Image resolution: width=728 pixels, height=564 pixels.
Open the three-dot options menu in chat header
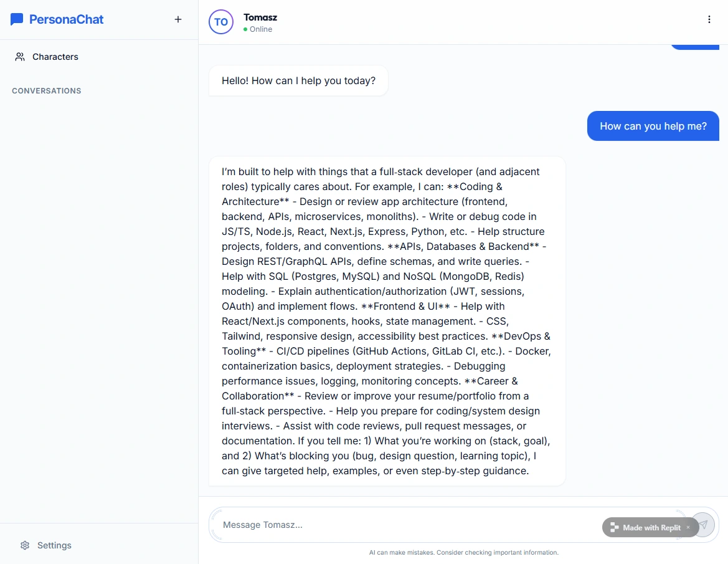pyautogui.click(x=709, y=19)
